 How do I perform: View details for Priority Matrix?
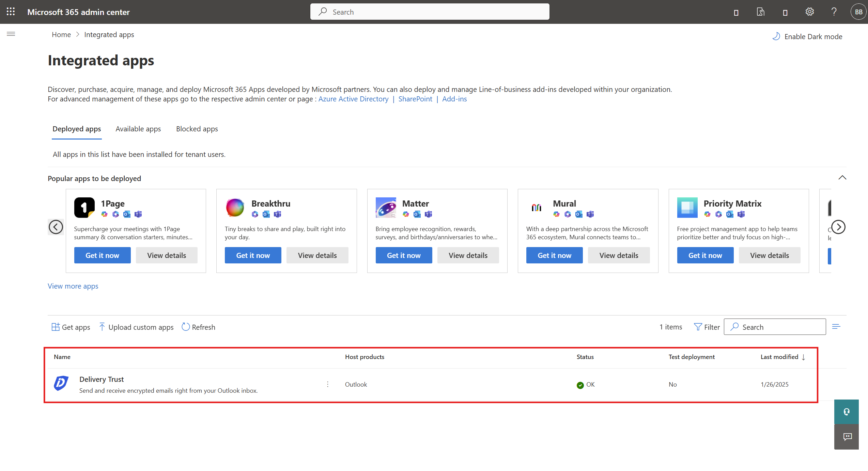pos(770,255)
